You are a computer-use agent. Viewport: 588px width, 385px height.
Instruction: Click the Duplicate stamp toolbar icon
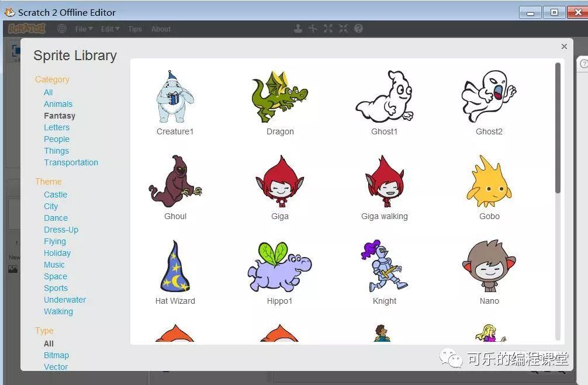pyautogui.click(x=298, y=29)
